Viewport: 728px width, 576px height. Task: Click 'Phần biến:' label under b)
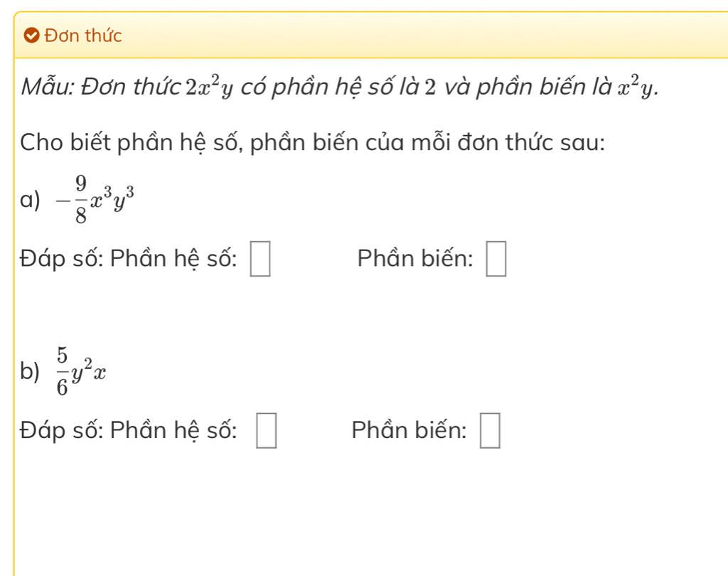409,430
